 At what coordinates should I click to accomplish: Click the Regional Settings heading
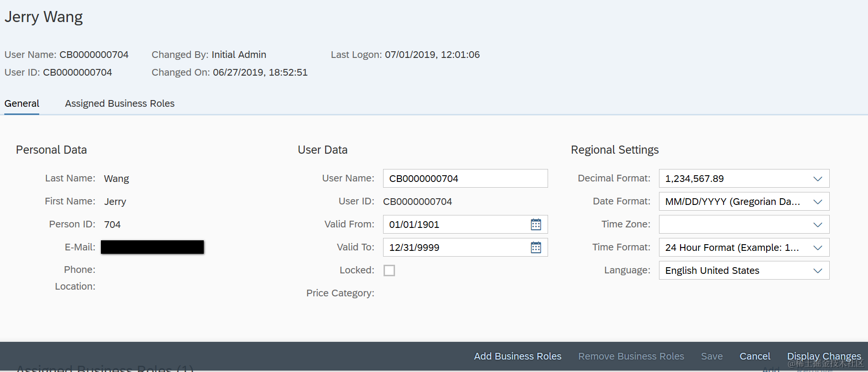(x=615, y=150)
